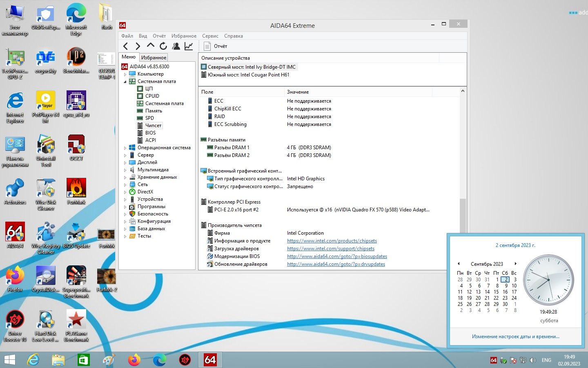Open the user icon in AIDA64 toolbar
This screenshot has width=588, height=368.
pos(176,46)
